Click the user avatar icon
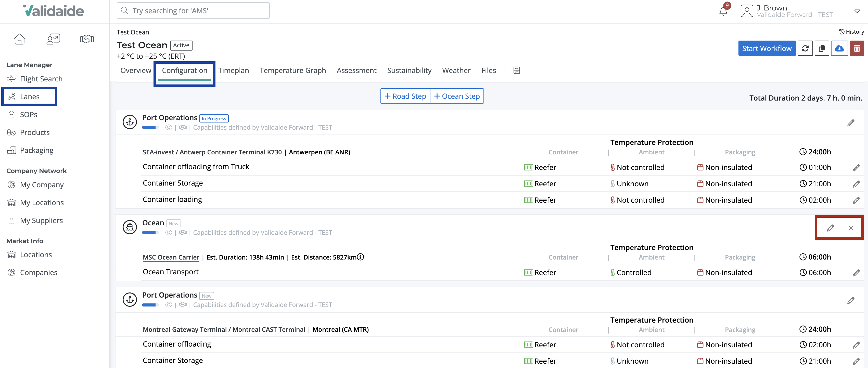 tap(747, 11)
